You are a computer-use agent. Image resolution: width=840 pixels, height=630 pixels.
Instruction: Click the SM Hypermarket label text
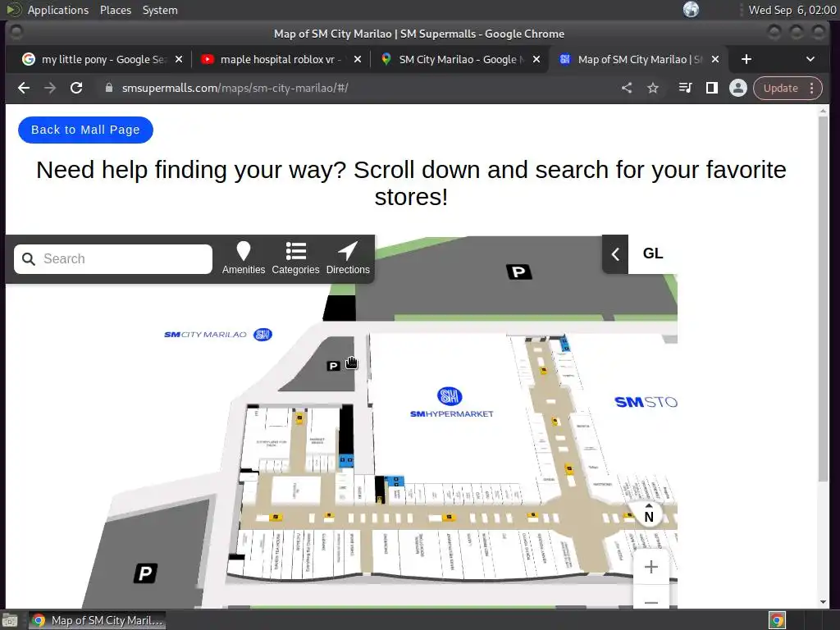click(x=452, y=414)
